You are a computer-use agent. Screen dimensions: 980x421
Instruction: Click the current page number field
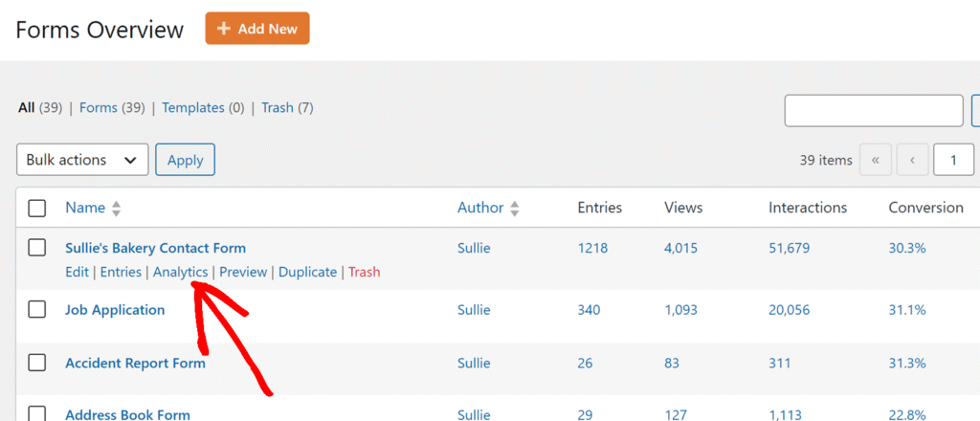point(954,160)
